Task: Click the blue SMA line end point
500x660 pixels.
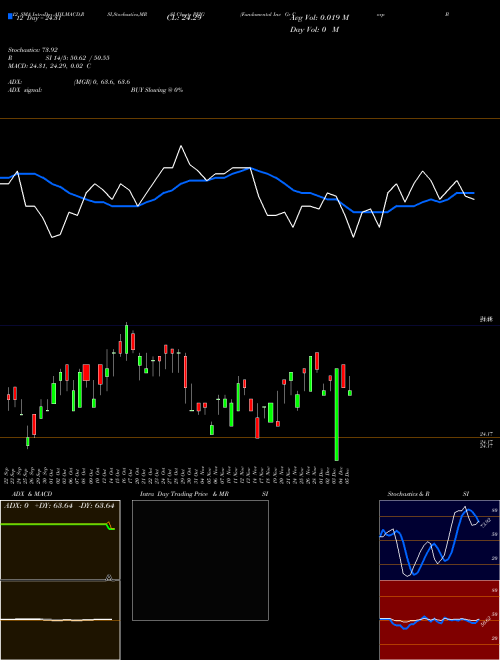Action: 474,193
